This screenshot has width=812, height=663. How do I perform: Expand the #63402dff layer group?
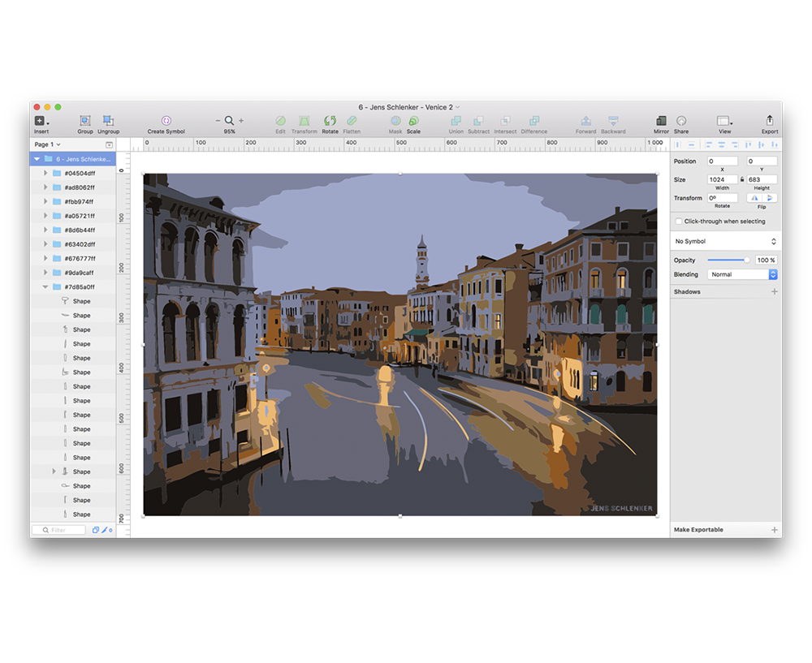coord(45,244)
